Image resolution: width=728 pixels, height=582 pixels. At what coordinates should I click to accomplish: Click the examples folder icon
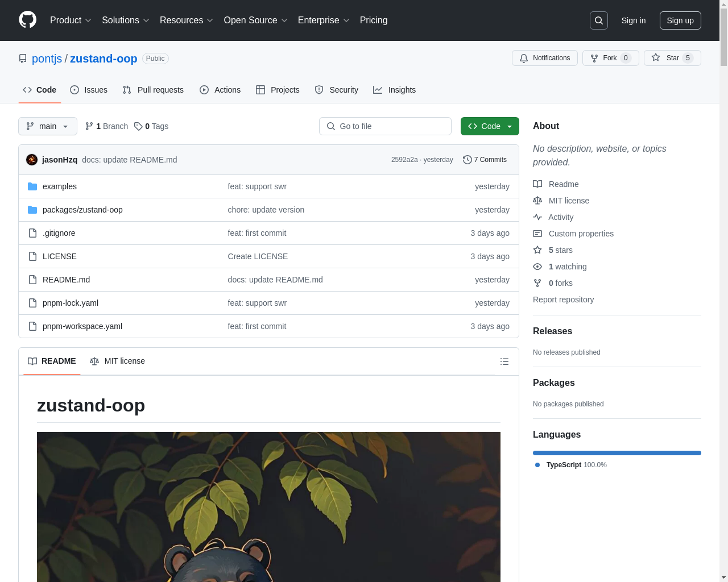tap(32, 186)
